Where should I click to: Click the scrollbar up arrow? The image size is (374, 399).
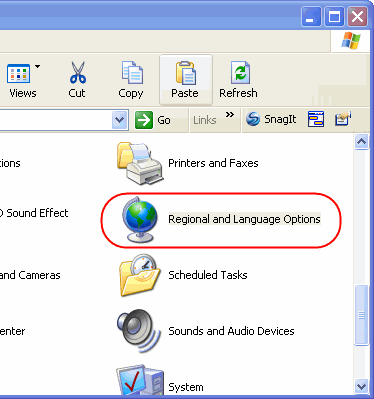point(362,142)
